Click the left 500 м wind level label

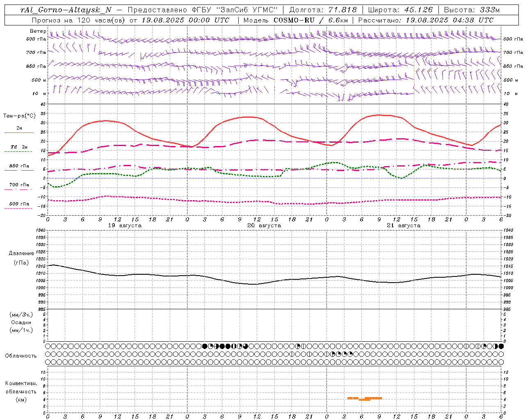(39, 80)
